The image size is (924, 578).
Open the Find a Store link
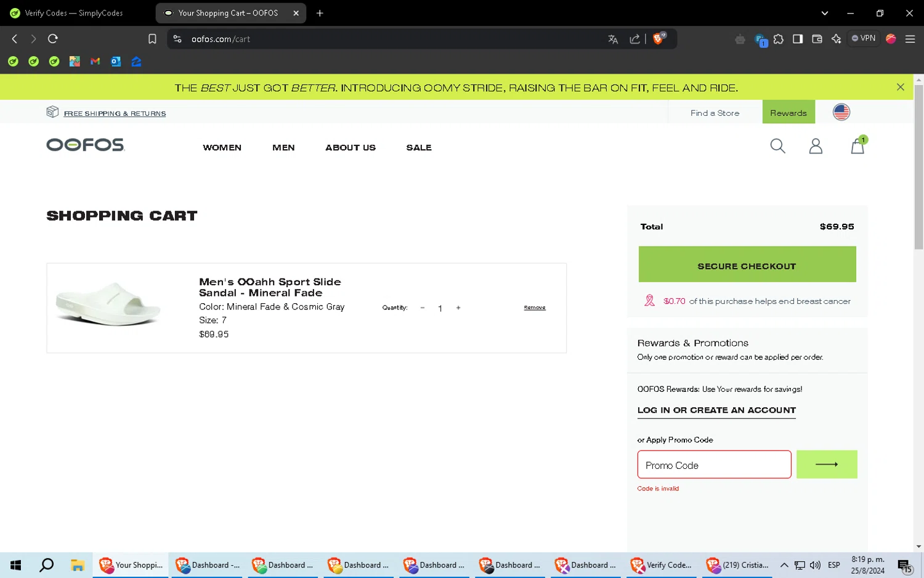click(715, 113)
